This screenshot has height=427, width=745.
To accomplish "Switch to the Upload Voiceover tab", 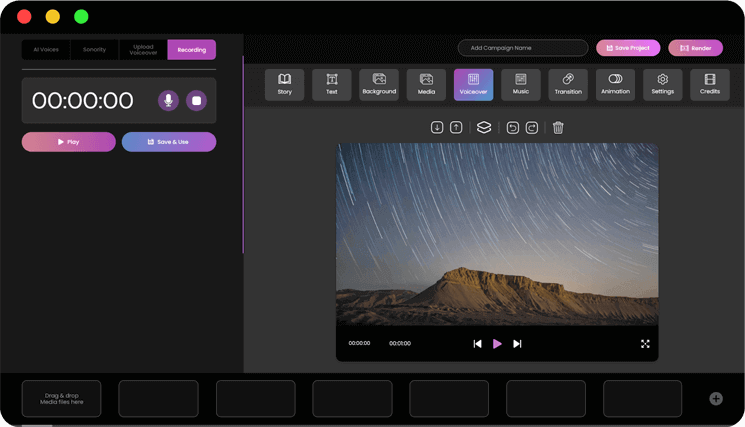I will click(x=143, y=49).
